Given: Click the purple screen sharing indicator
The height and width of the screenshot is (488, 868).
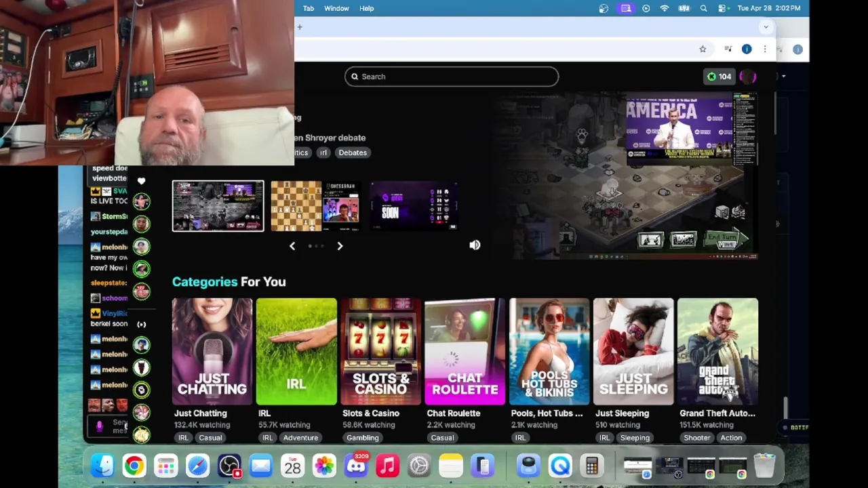Looking at the screenshot, I should [x=626, y=8].
